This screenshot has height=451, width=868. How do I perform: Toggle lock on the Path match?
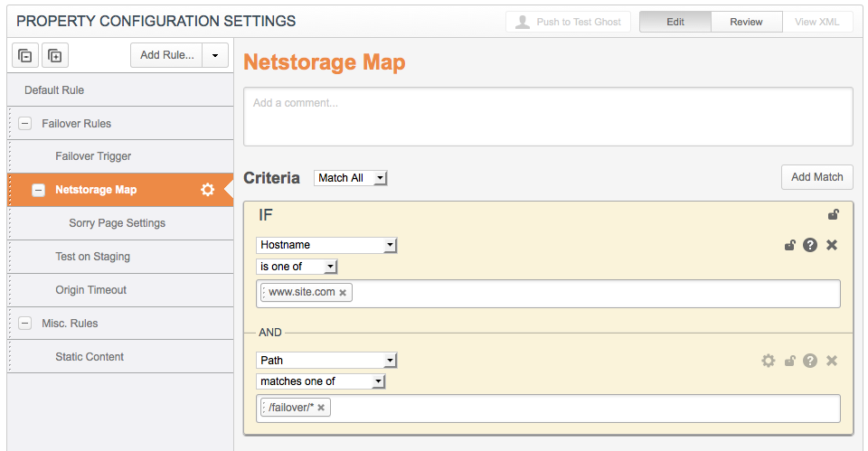pyautogui.click(x=789, y=361)
